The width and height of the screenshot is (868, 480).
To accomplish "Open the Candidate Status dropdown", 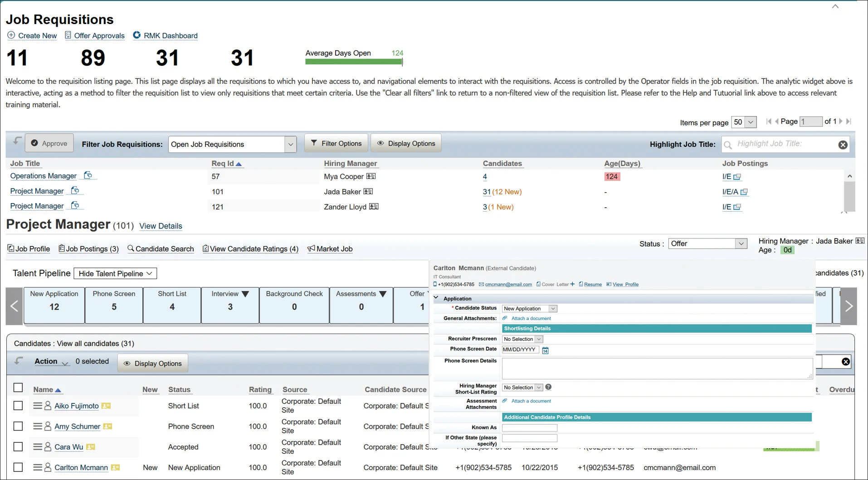I will pos(552,308).
